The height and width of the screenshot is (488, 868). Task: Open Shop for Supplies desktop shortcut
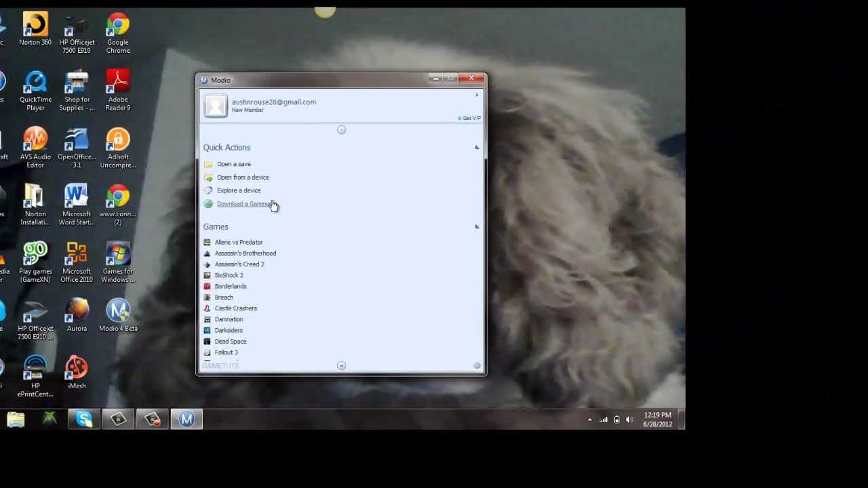tap(77, 91)
